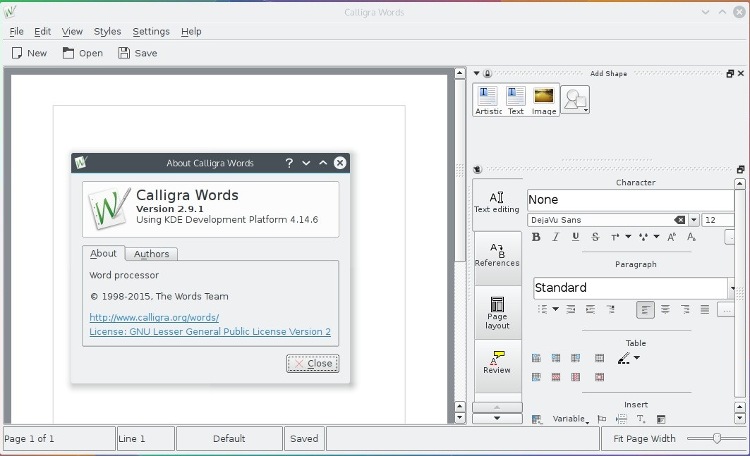Open the File menu
750x456 pixels.
16,32
